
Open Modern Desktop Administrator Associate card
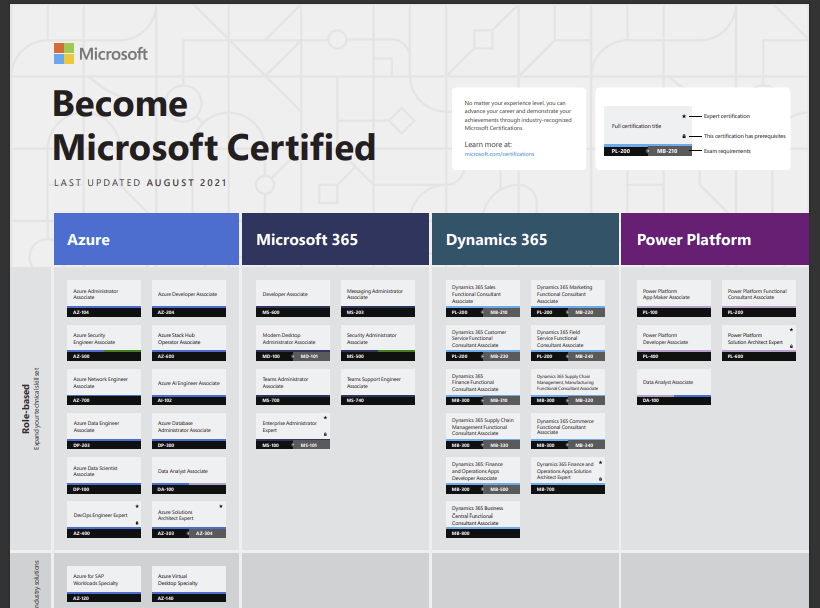(x=293, y=343)
